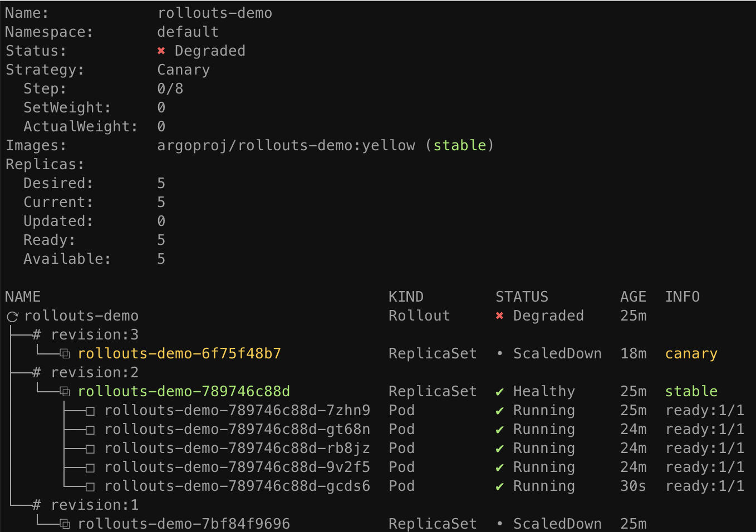The width and height of the screenshot is (756, 532).
Task: Click the image name 'argoproj/rollouts-demo:yellow'
Action: pos(286,145)
